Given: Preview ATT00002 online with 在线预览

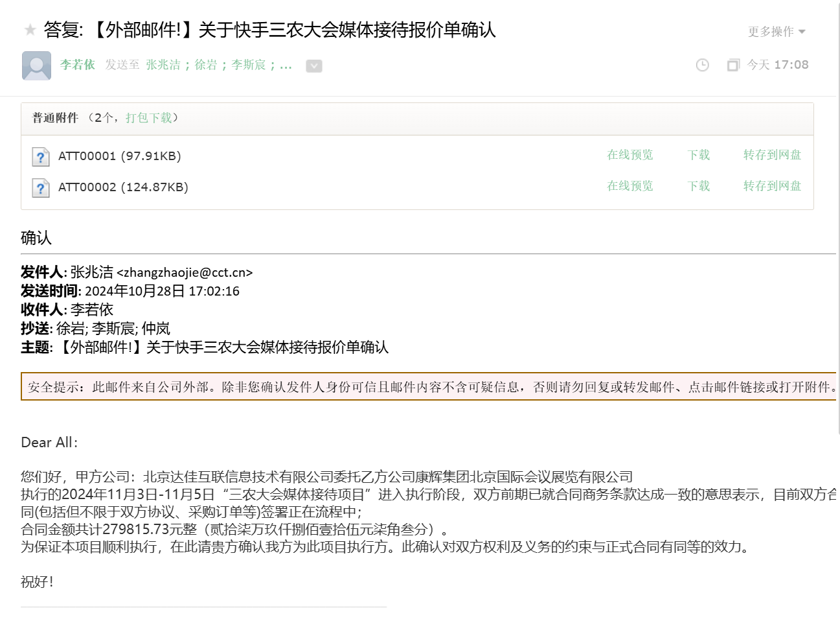Looking at the screenshot, I should [x=630, y=186].
